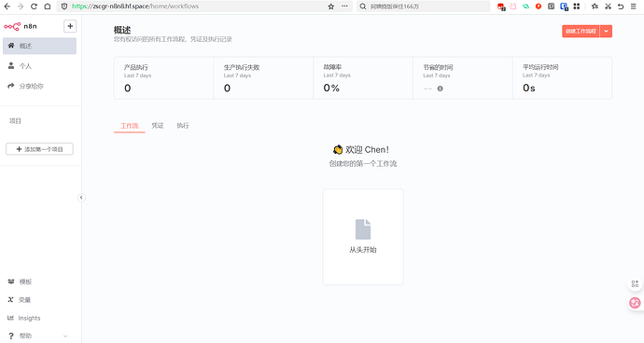The height and width of the screenshot is (343, 644).
Task: Open the 概述 overview page in sidebar
Action: [x=39, y=46]
